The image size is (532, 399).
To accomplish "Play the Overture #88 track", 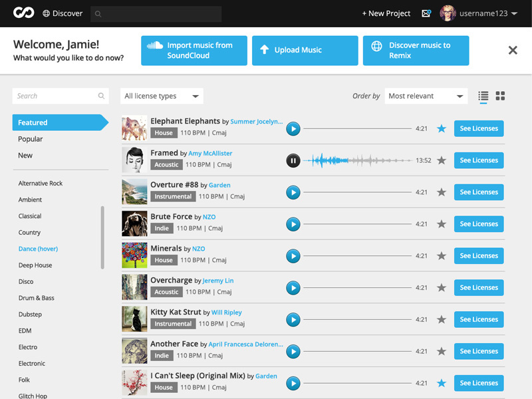I will 293,192.
